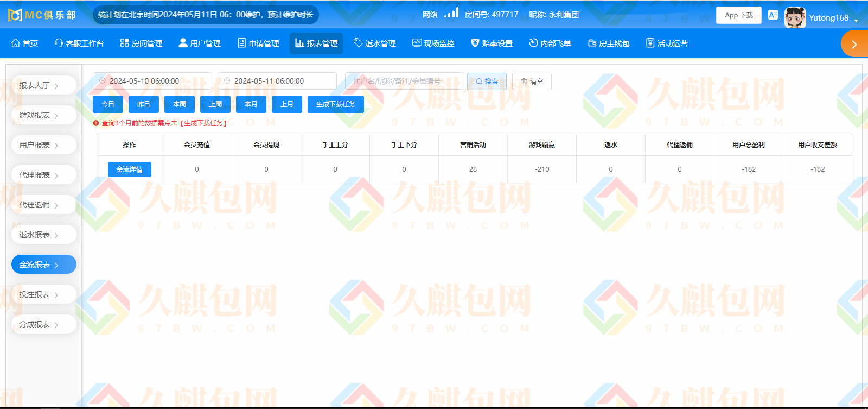
Task: Click the 会员充值 column header
Action: pos(197,145)
